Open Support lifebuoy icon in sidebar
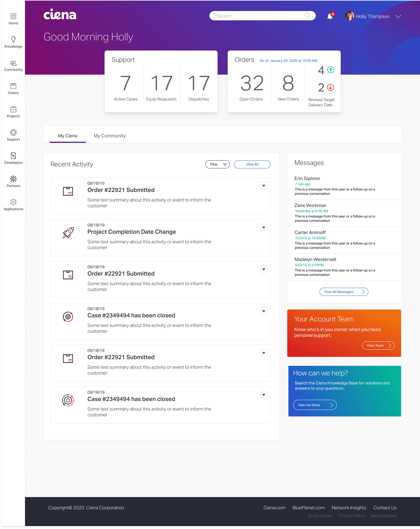This screenshot has height=529, width=420. click(x=13, y=132)
